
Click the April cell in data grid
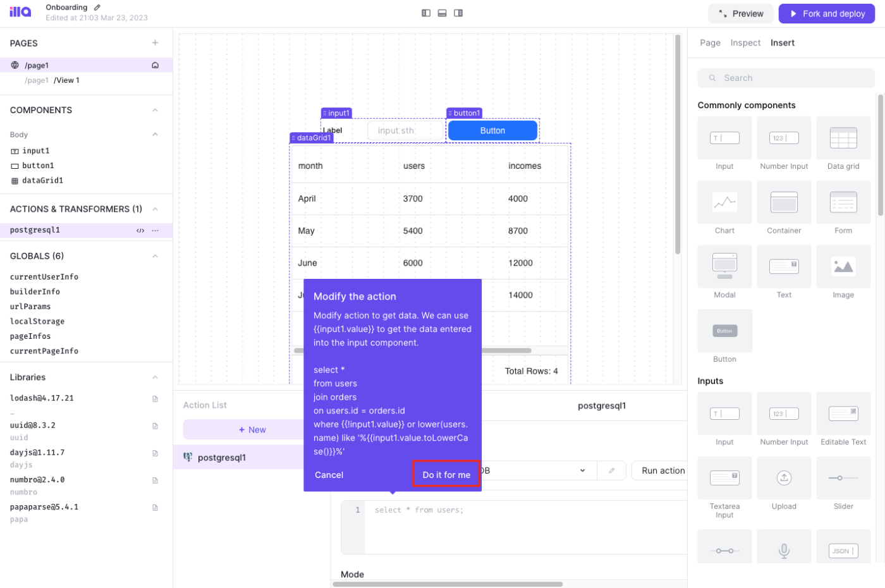coord(307,199)
